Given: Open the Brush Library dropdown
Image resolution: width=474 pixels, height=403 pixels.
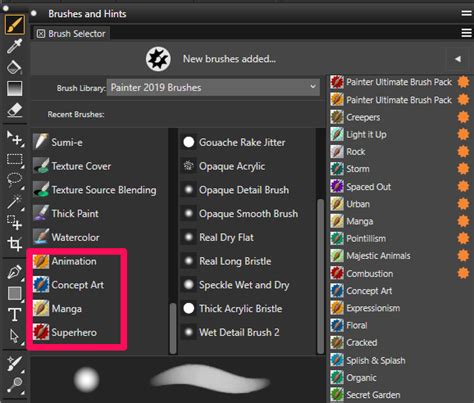Looking at the screenshot, I should (x=213, y=87).
